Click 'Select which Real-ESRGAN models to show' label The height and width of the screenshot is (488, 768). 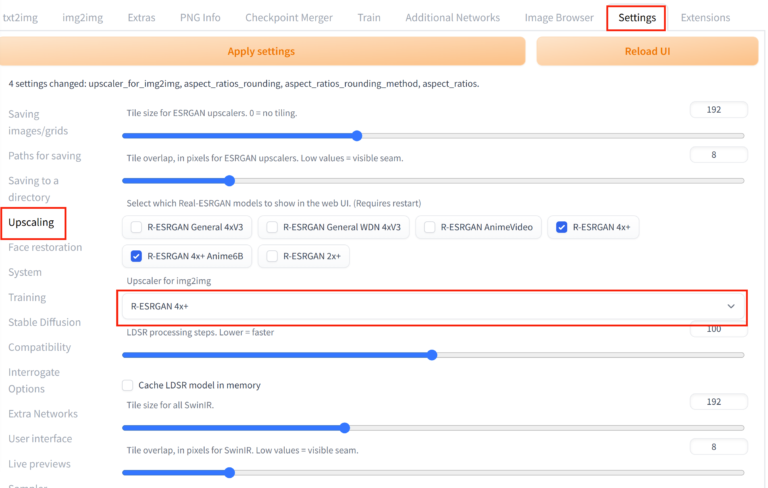(274, 203)
